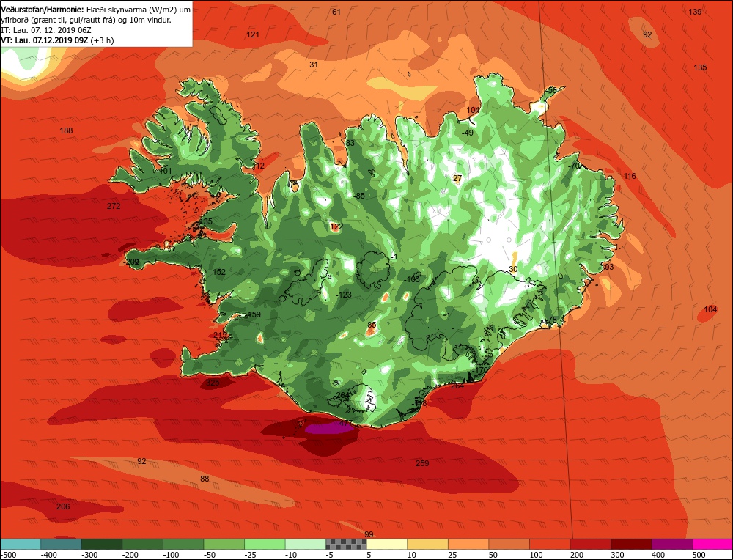733x560 pixels.
Task: Click the legend label '400'
Action: point(658,555)
